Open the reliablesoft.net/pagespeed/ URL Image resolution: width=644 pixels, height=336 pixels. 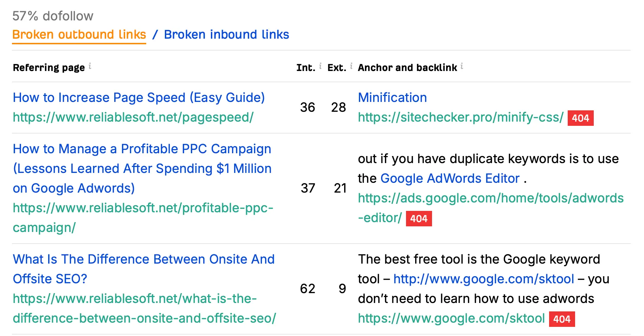click(133, 117)
